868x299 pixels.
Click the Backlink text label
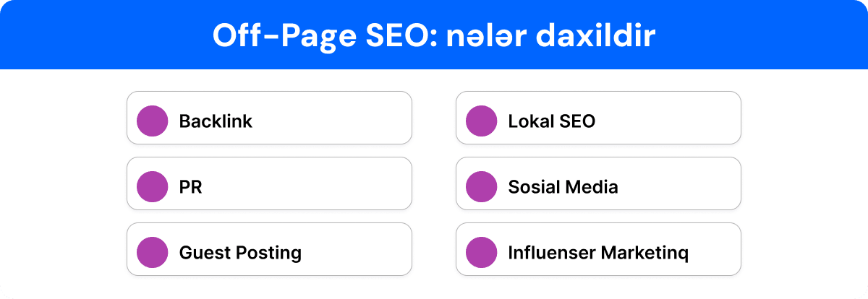pos(216,121)
